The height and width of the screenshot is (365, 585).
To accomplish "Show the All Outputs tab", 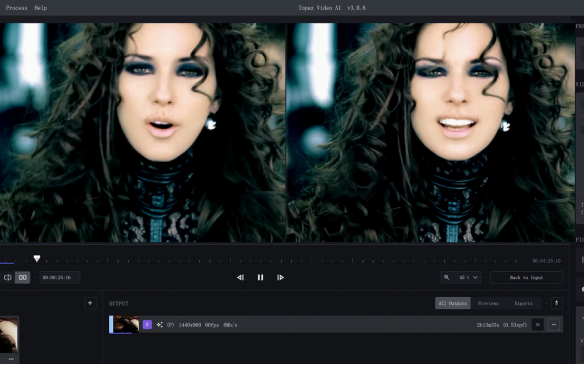I will click(x=453, y=303).
